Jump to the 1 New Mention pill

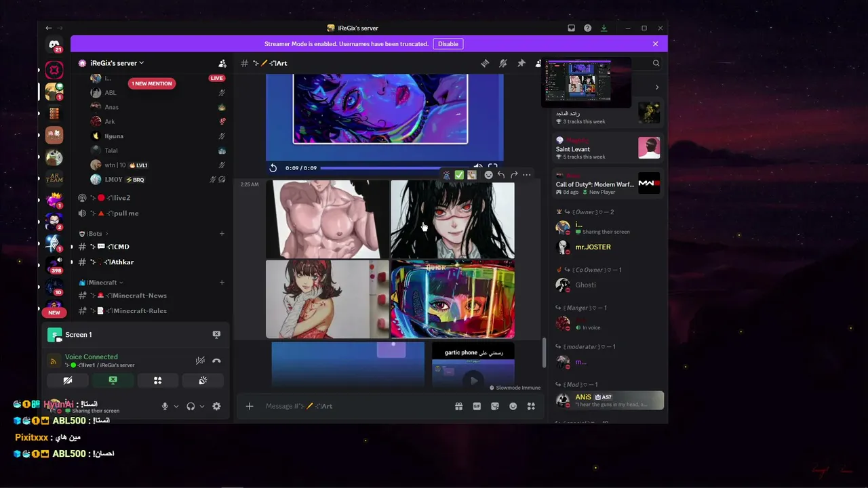(x=152, y=83)
